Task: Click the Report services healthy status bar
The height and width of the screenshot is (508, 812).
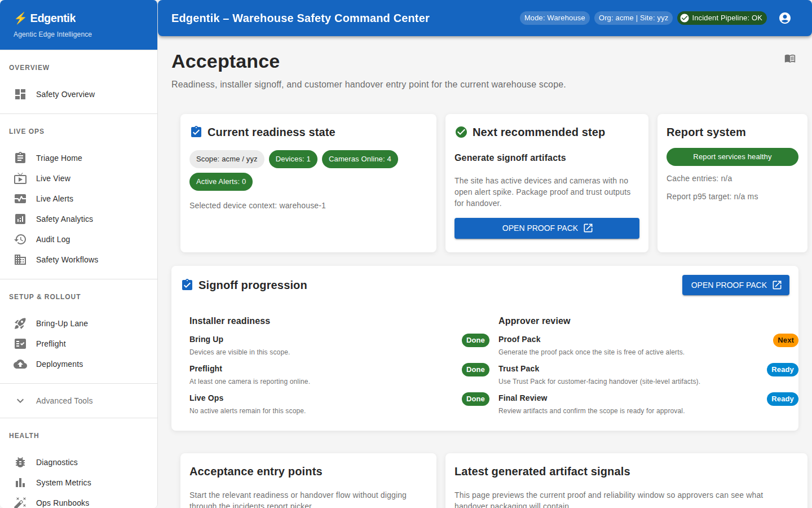Action: pos(732,157)
